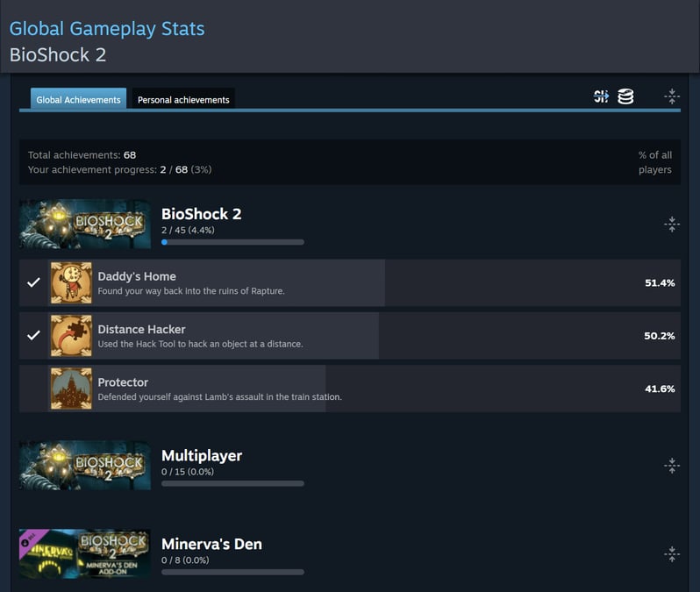
Task: Open the Global Gameplay Stats heading link
Action: pos(107,29)
